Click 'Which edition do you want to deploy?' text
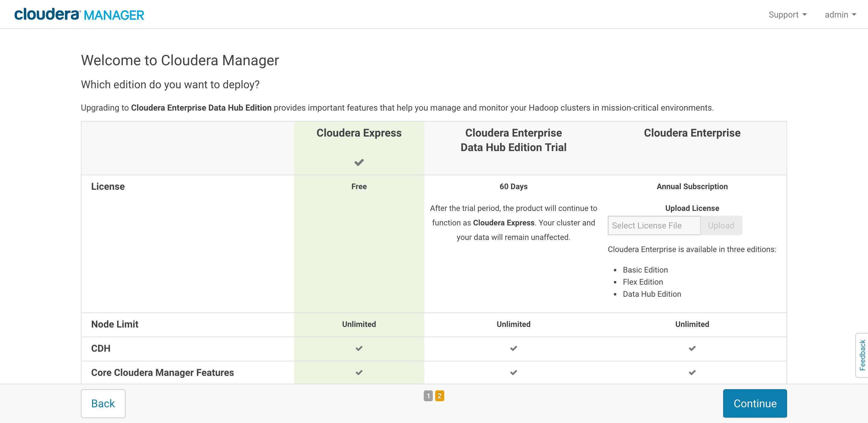Viewport: 868px width, 423px height. [170, 84]
